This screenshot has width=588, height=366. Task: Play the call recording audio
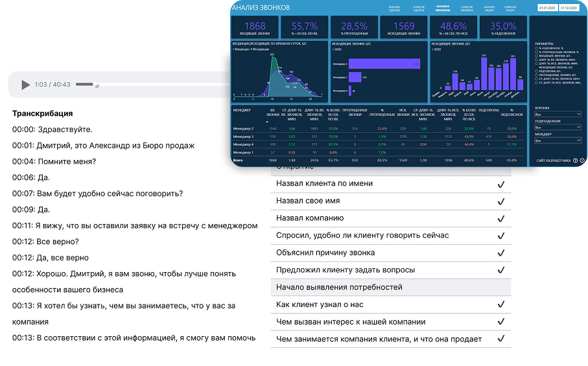[25, 85]
